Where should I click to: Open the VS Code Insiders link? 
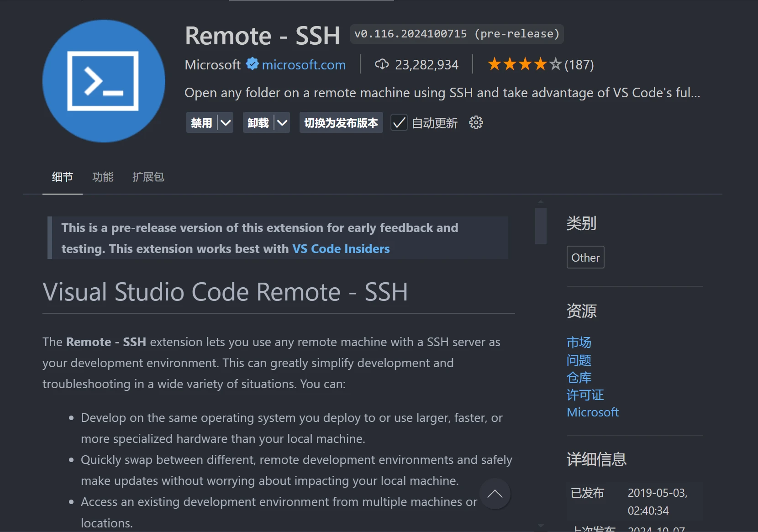coord(341,249)
